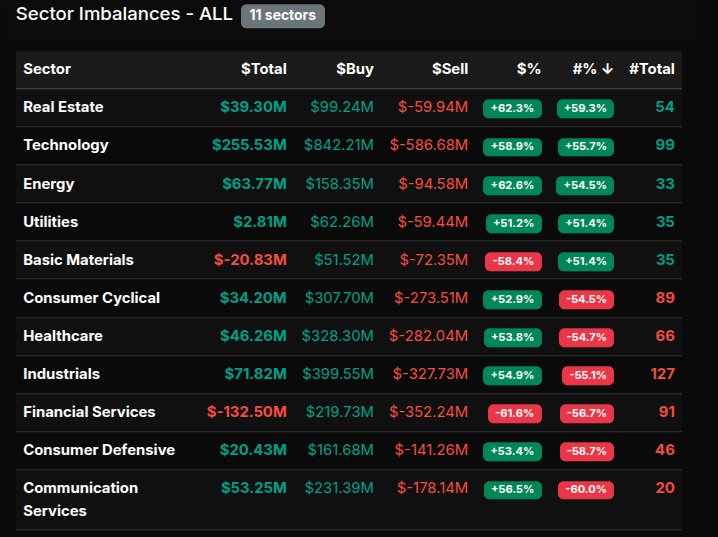Click the Basic Materials sector name
Viewport: 718px width, 537px height.
click(x=78, y=260)
